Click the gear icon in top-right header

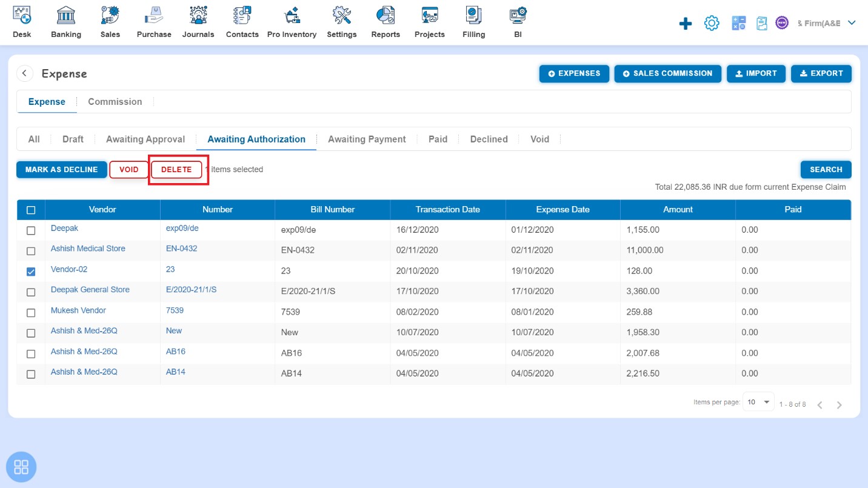click(x=712, y=23)
